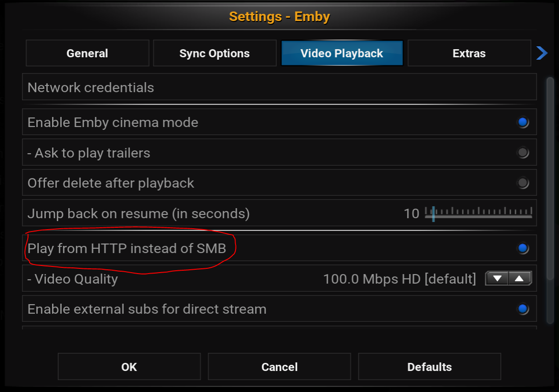Image resolution: width=559 pixels, height=392 pixels.
Task: Reset settings with the Defaults button
Action: (430, 367)
